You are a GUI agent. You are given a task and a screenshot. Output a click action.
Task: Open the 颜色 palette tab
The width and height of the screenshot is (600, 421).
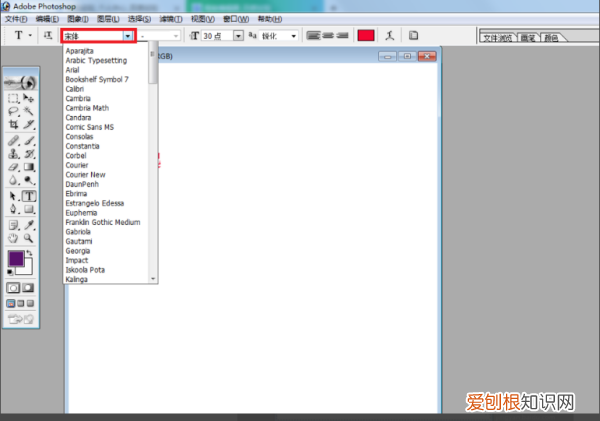point(551,38)
